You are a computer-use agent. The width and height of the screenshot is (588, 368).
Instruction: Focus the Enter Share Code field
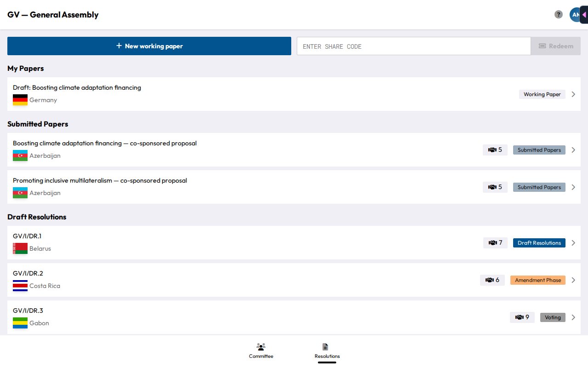pos(414,46)
